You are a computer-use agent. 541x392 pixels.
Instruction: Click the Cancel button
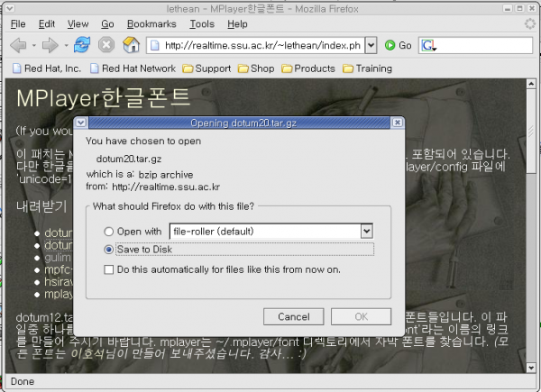point(294,316)
